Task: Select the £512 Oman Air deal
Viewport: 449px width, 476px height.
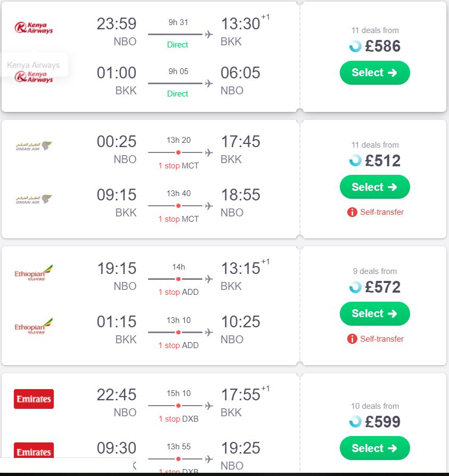Action: 374,187
